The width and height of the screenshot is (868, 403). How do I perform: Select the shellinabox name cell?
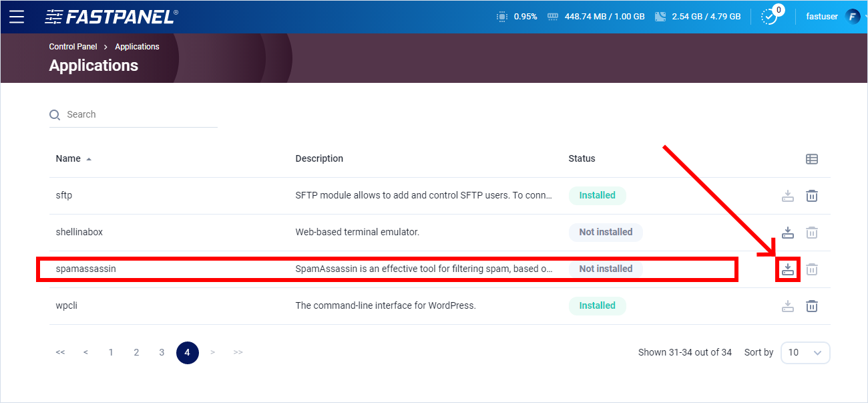point(79,233)
